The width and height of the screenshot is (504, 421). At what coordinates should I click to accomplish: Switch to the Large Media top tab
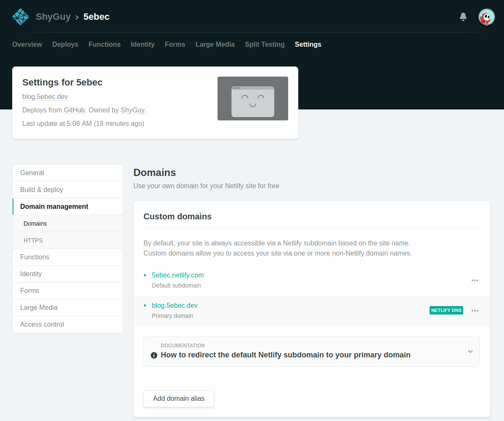pyautogui.click(x=215, y=44)
